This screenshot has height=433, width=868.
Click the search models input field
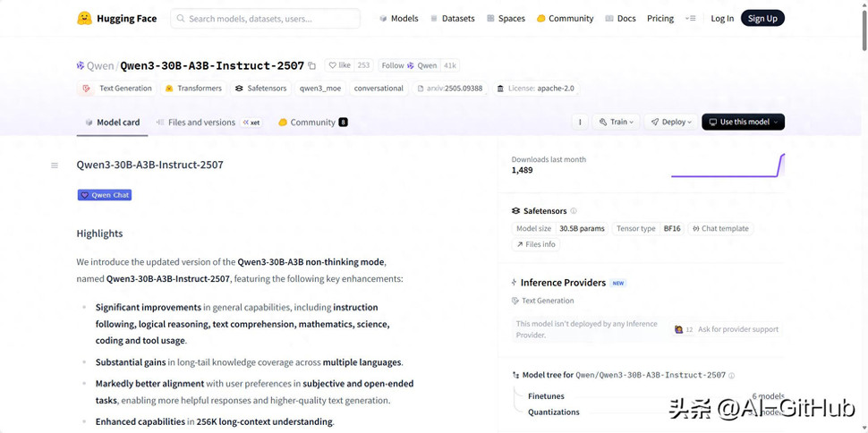[265, 18]
